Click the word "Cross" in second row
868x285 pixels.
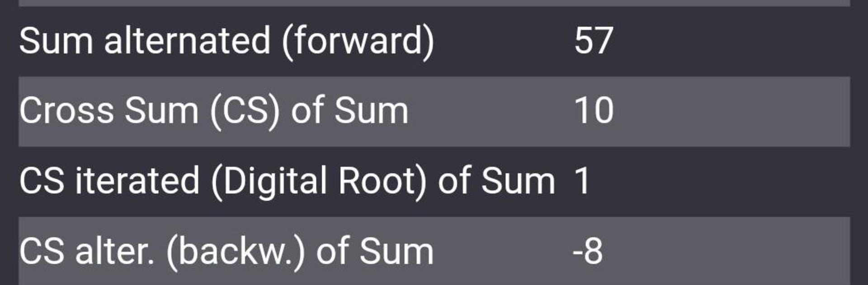(66, 111)
